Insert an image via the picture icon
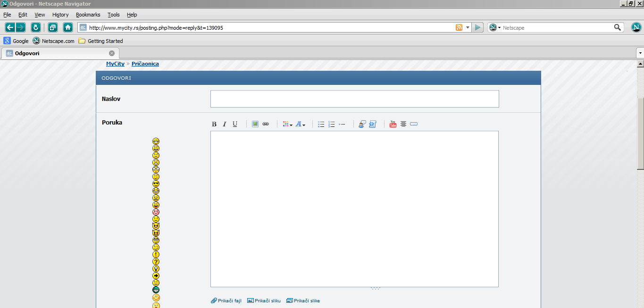Viewport: 644px width, 308px height. click(x=255, y=124)
